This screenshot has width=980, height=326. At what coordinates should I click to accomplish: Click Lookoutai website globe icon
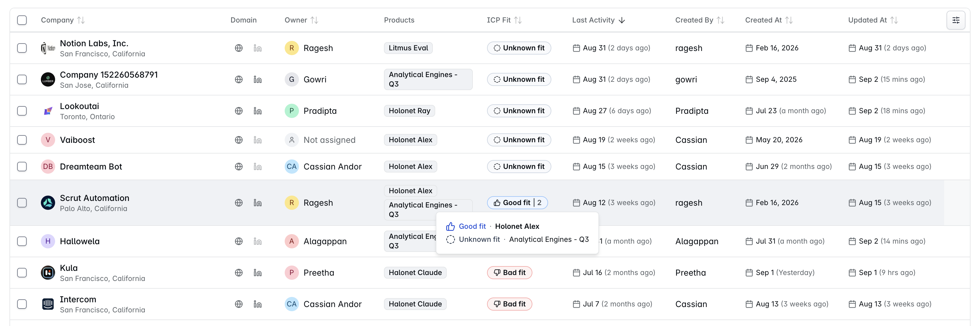tap(238, 111)
